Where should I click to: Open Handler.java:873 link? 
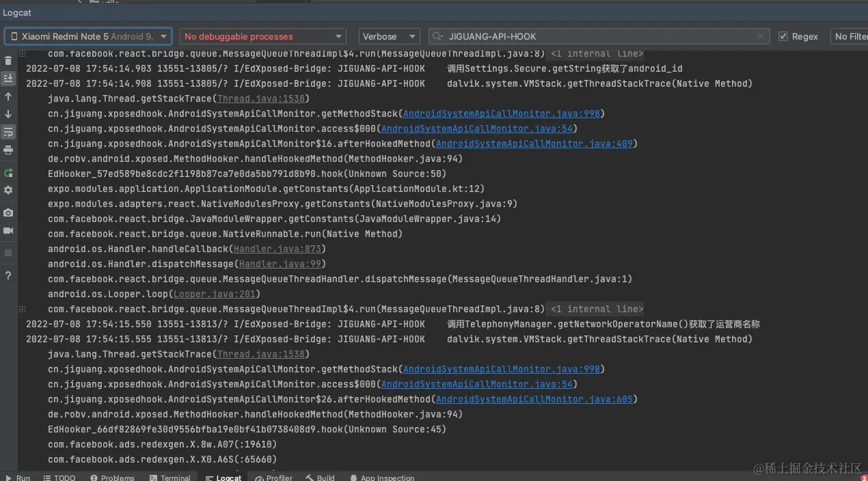(x=277, y=249)
